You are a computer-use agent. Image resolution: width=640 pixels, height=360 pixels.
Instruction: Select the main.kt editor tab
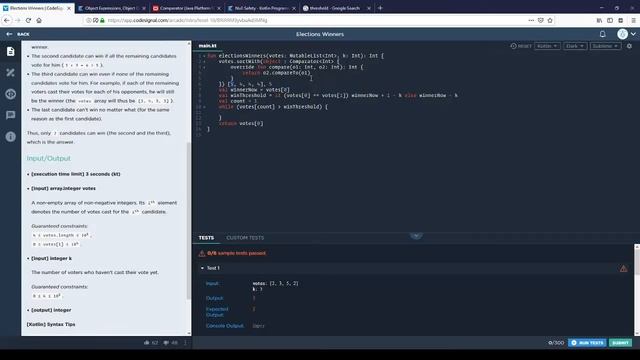pos(207,46)
